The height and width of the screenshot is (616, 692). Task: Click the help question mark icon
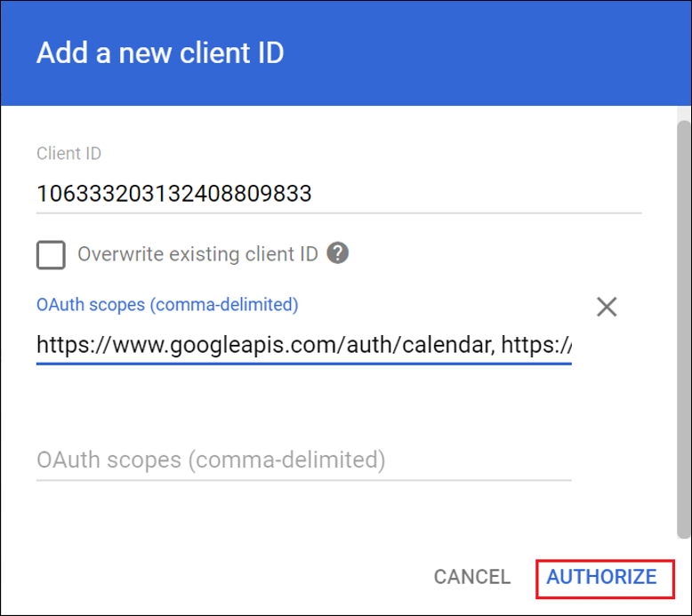(x=337, y=254)
